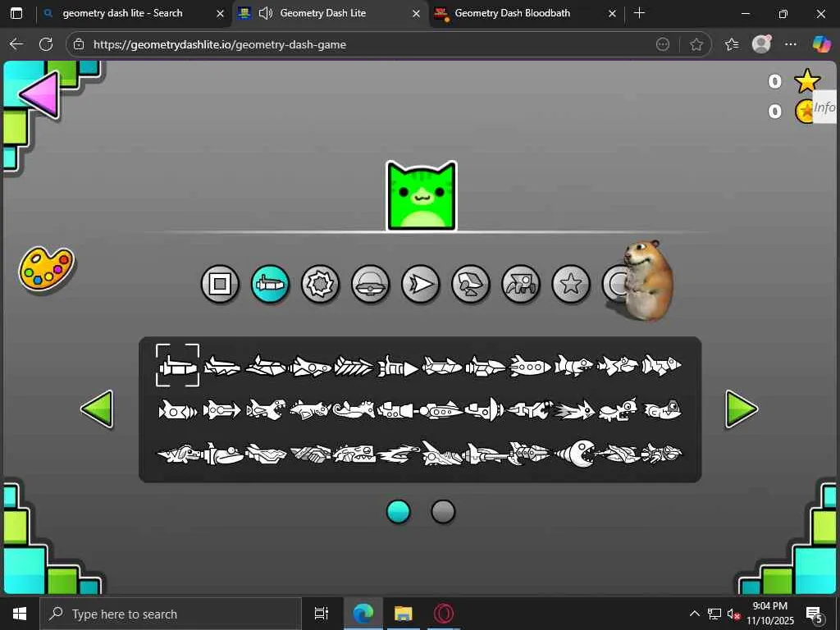
Task: Switch to the robot icon category
Action: pos(470,284)
